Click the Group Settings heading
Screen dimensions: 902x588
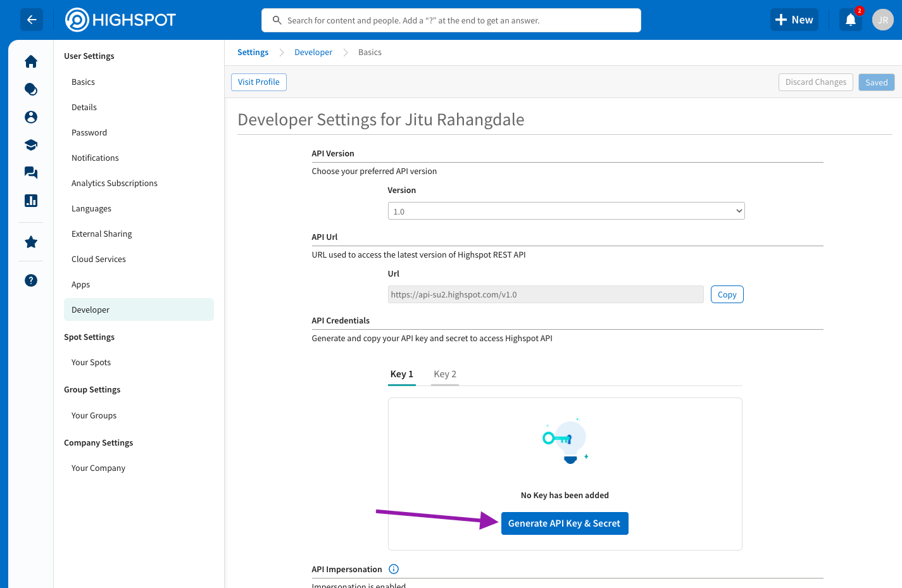pos(92,390)
